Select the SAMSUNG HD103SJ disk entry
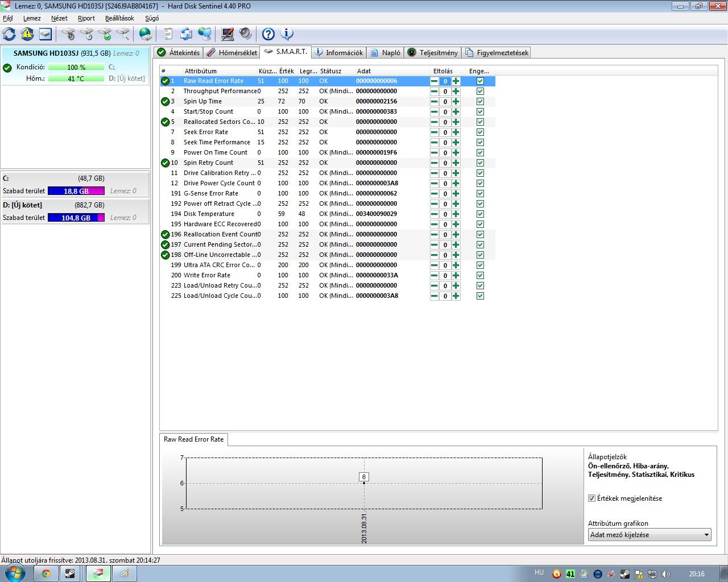 (x=76, y=66)
